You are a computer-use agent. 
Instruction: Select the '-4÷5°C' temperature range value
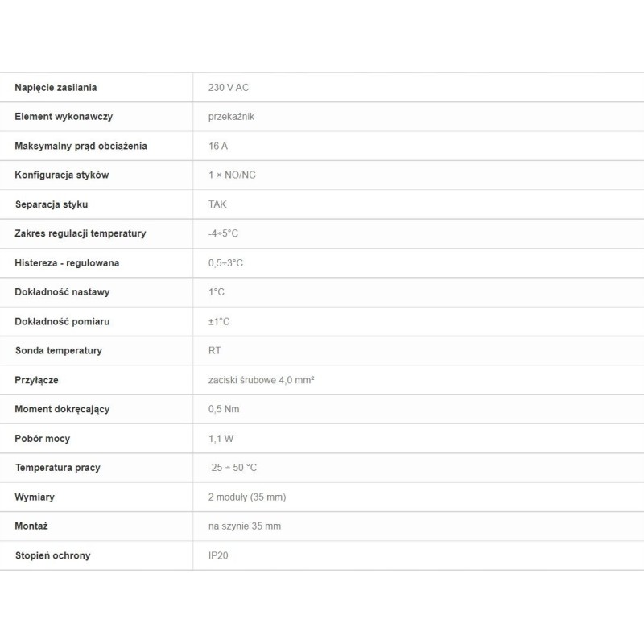(x=223, y=233)
